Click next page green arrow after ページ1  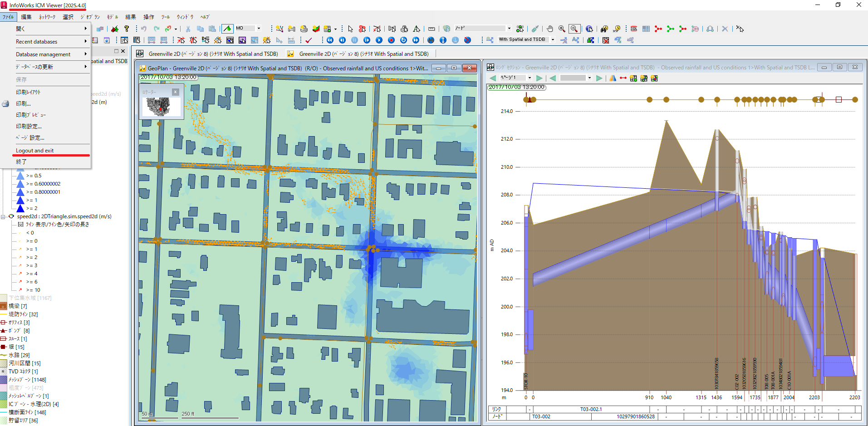(x=539, y=78)
